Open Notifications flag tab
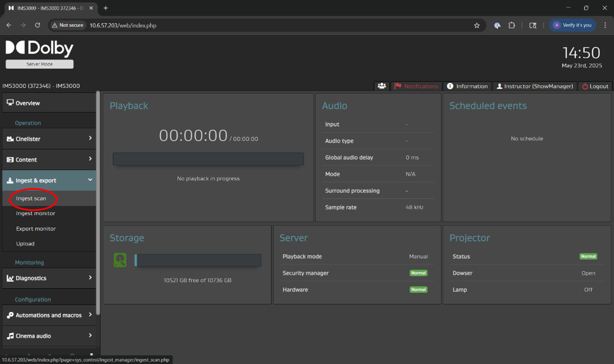The width and height of the screenshot is (614, 364). click(x=416, y=86)
